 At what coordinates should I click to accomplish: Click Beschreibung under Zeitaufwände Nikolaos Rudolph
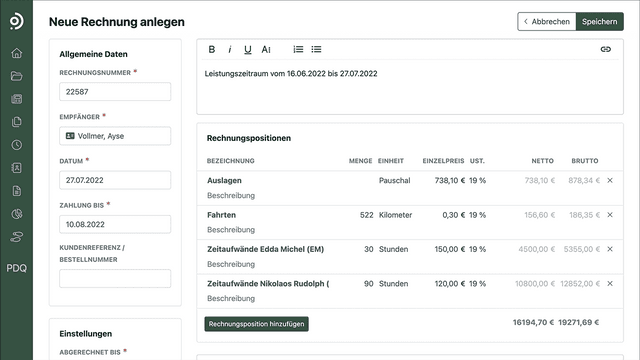coord(231,298)
